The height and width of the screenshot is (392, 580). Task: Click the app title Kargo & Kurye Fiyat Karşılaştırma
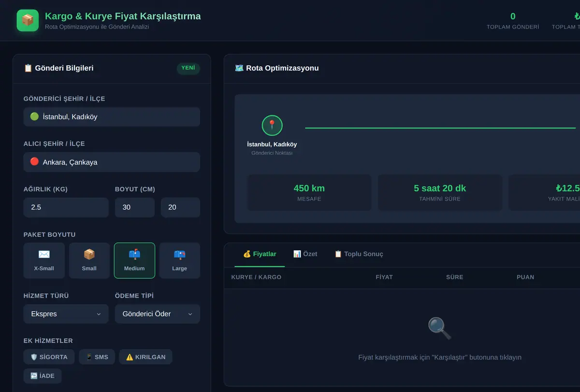point(123,16)
